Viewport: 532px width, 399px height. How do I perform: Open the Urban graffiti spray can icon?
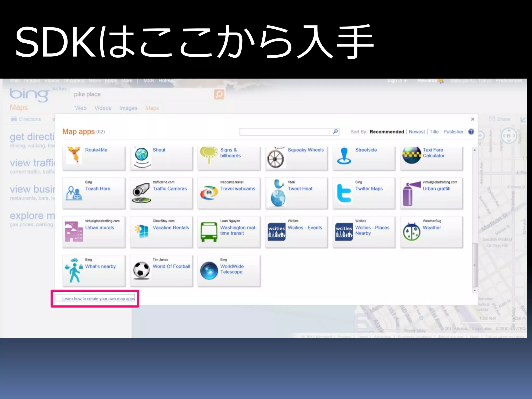coord(411,194)
